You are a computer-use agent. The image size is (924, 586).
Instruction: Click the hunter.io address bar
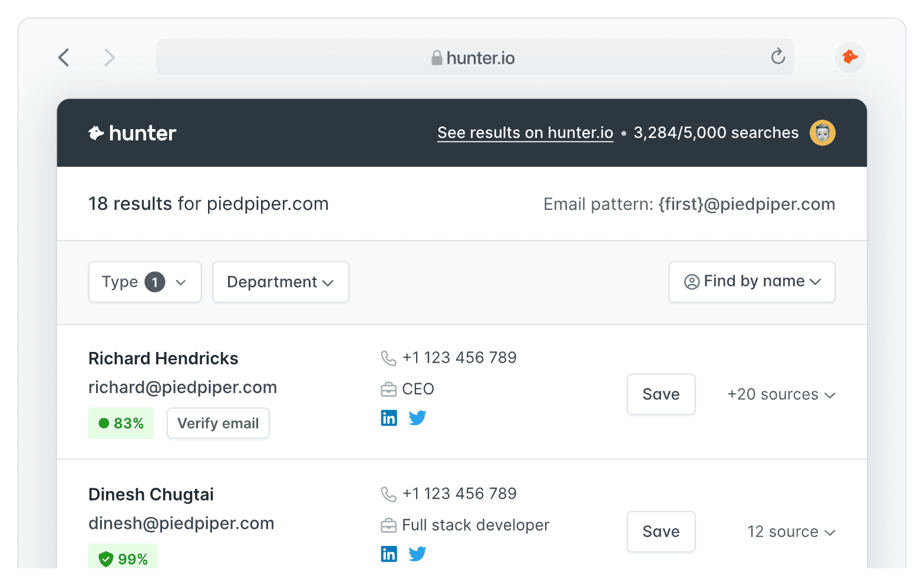click(475, 57)
